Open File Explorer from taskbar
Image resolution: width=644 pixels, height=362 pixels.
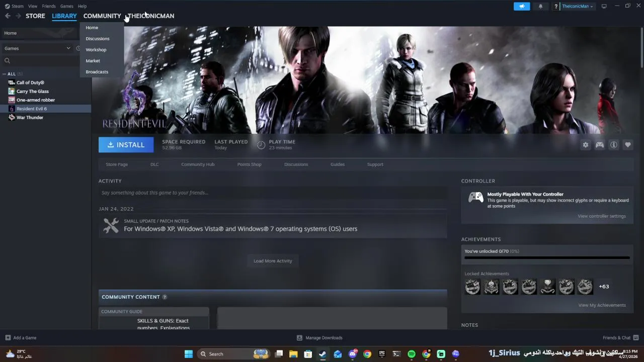click(293, 354)
